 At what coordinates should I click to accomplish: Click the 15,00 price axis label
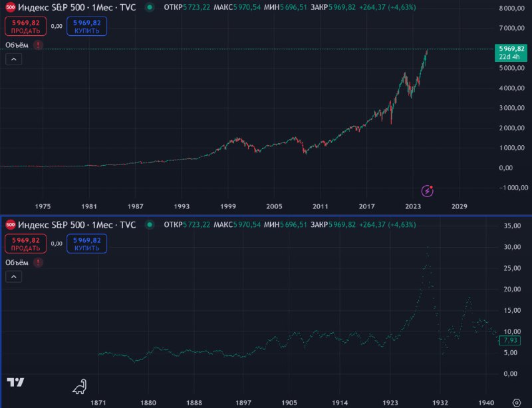tap(512, 310)
